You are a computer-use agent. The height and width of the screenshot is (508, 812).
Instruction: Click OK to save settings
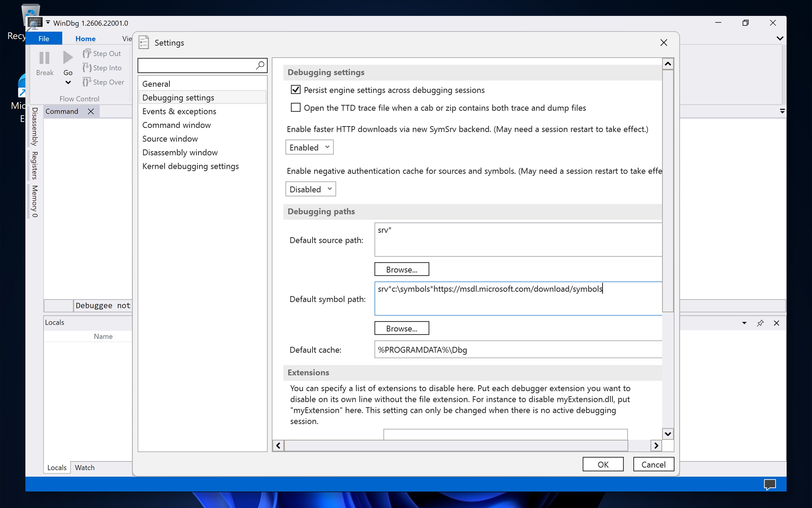click(603, 464)
